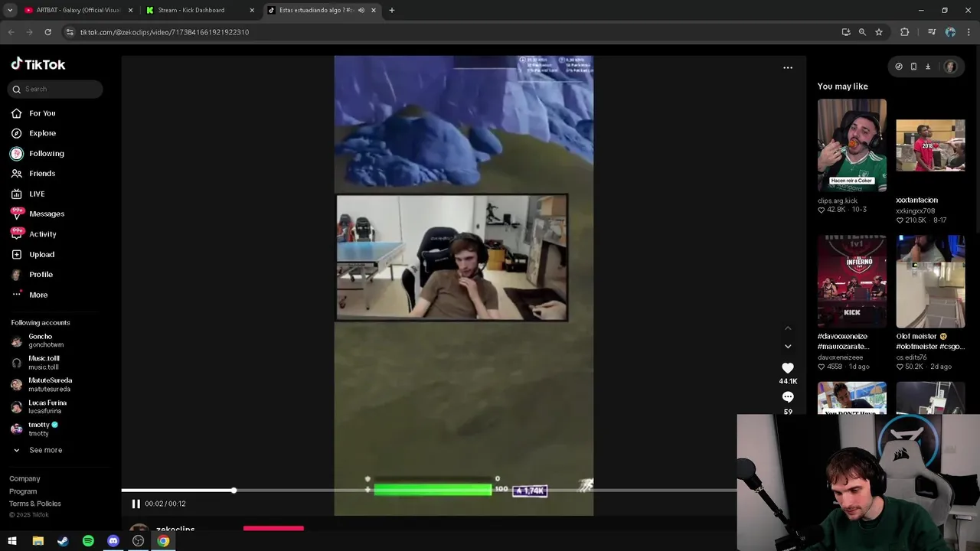Open Lucas Furina following account
Viewport: 980px width, 551px height.
[x=39, y=407]
